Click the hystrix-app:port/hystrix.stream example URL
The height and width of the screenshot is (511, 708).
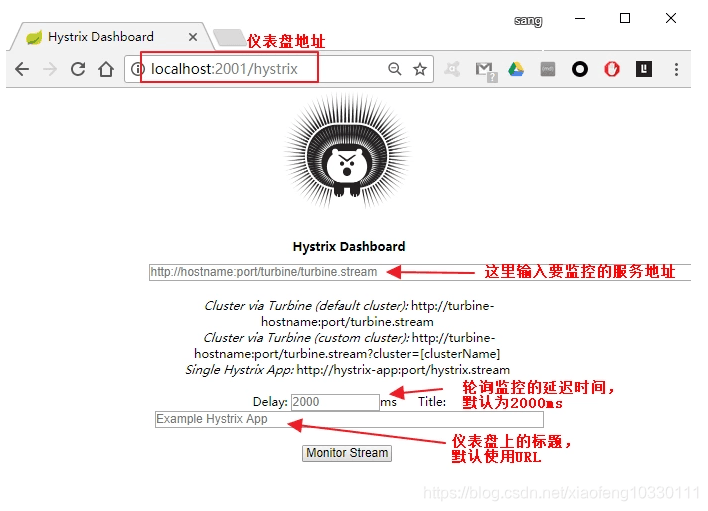[403, 370]
